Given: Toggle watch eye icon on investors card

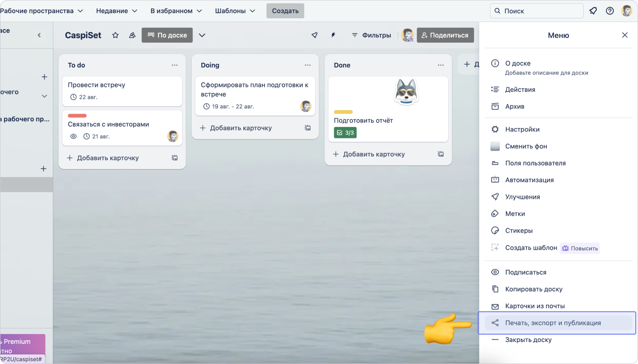Looking at the screenshot, I should tap(74, 137).
